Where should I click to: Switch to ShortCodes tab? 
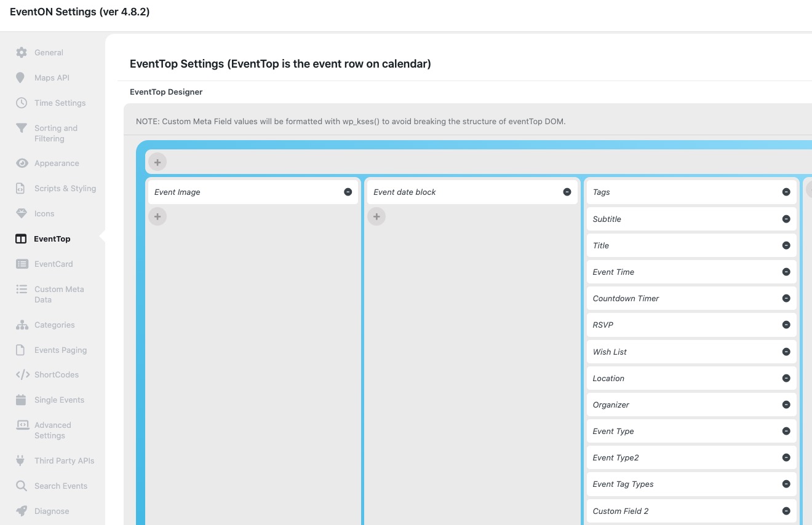(x=57, y=374)
